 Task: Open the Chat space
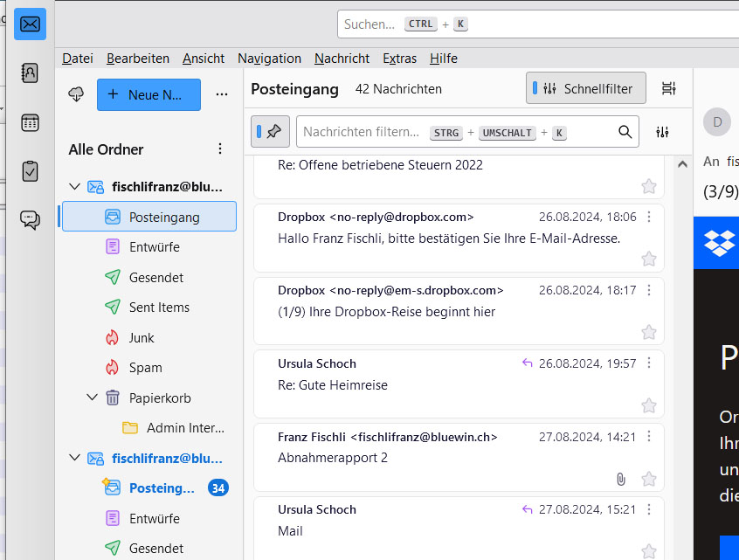click(x=30, y=220)
